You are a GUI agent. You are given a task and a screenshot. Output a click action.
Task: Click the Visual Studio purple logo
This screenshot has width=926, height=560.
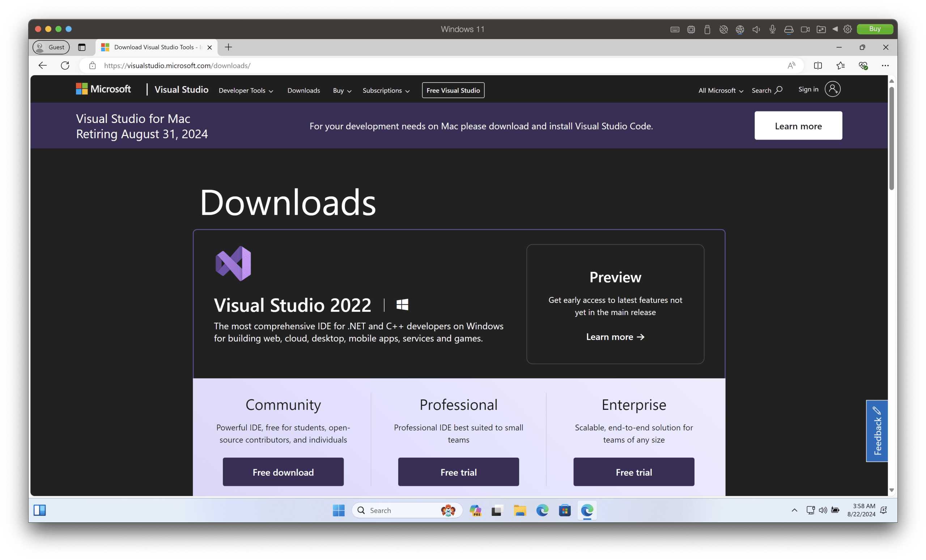click(x=233, y=263)
